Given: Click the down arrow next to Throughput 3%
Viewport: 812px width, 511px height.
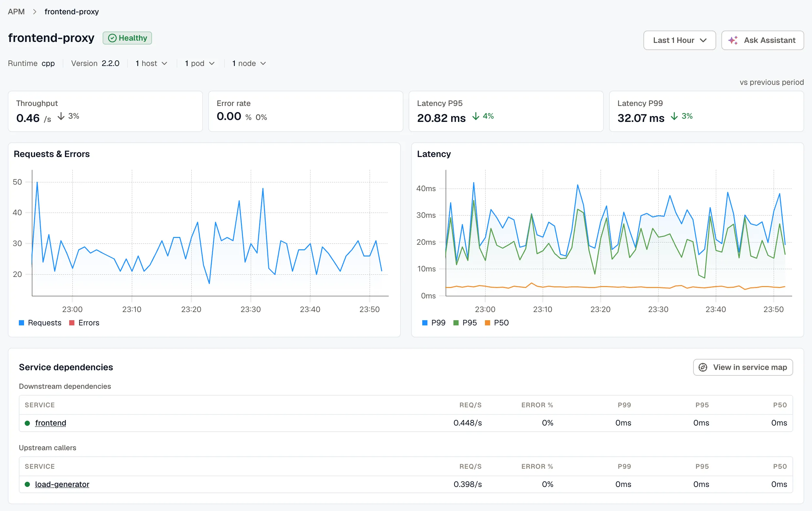Looking at the screenshot, I should click(x=61, y=116).
